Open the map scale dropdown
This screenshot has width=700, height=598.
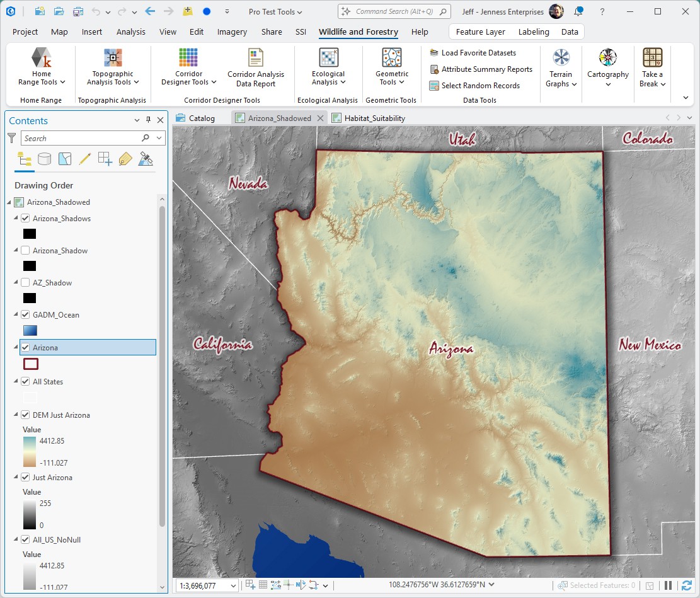[x=233, y=585]
